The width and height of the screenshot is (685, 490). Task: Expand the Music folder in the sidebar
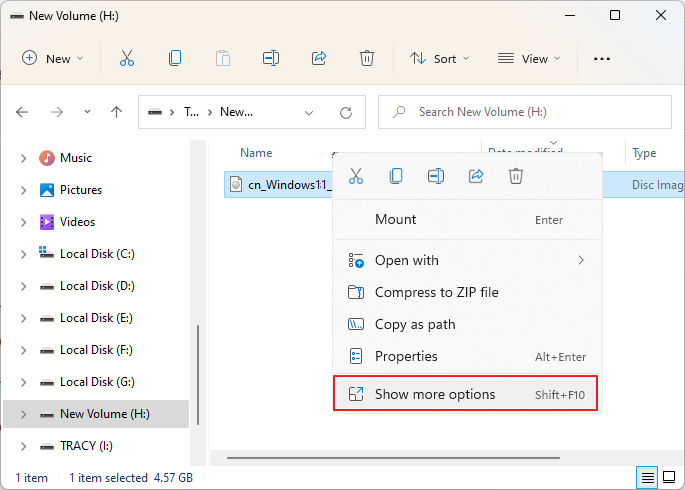pyautogui.click(x=24, y=158)
